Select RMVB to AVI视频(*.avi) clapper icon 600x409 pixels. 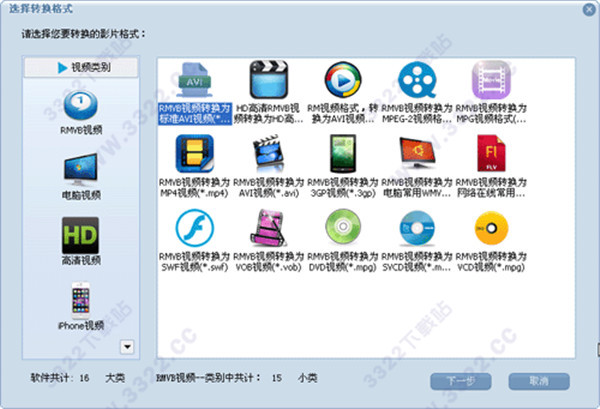pos(269,153)
